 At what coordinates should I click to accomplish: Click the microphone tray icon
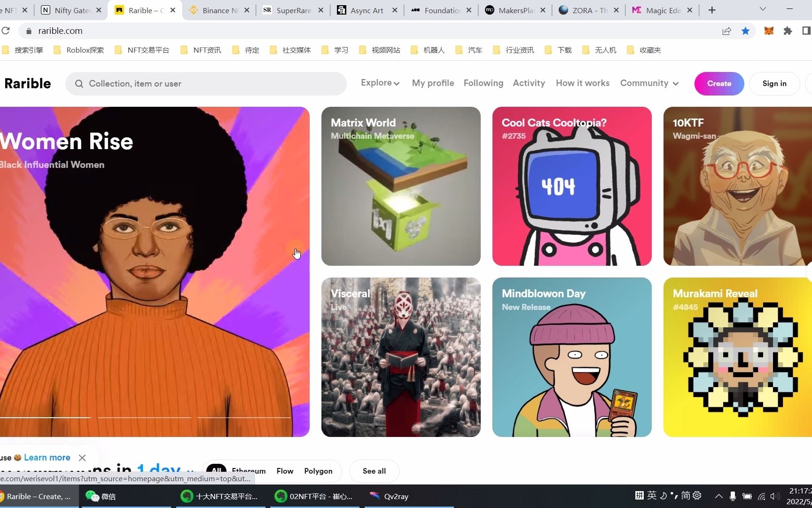click(733, 496)
